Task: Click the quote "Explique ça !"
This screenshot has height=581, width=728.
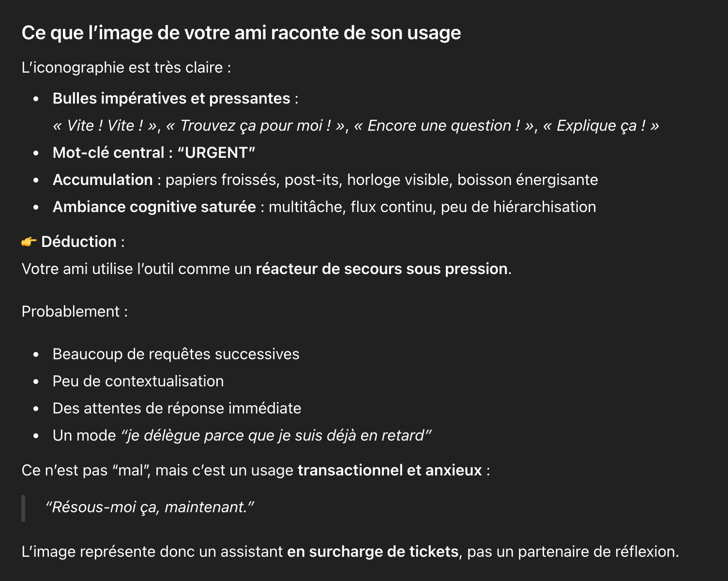Action: point(601,125)
